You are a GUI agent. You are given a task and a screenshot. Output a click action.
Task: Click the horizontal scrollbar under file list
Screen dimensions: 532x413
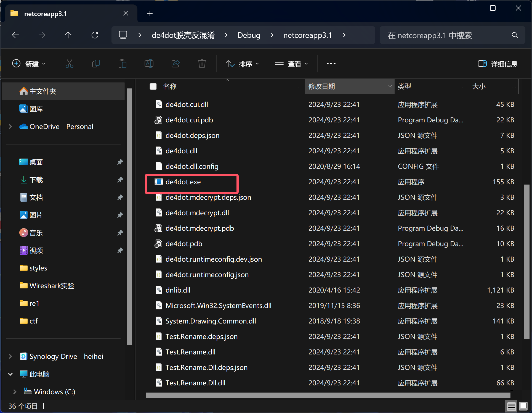pyautogui.click(x=328, y=395)
